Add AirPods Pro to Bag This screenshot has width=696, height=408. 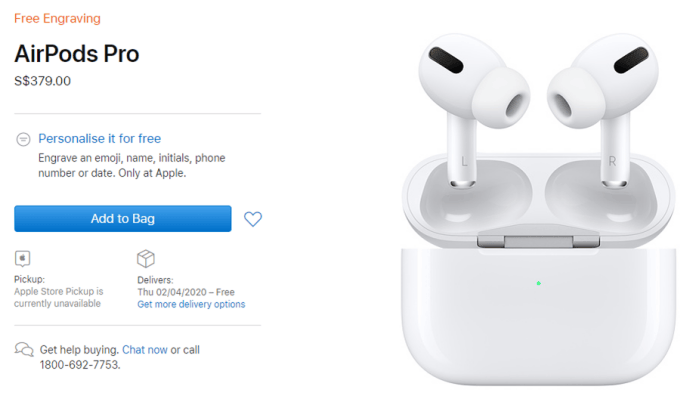point(123,218)
